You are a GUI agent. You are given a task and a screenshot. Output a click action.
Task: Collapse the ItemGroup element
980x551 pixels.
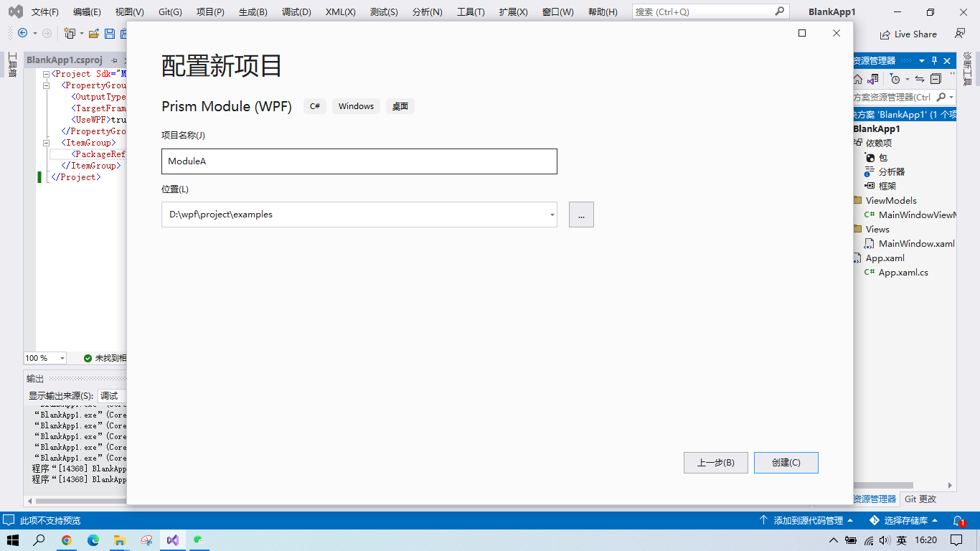coord(47,143)
